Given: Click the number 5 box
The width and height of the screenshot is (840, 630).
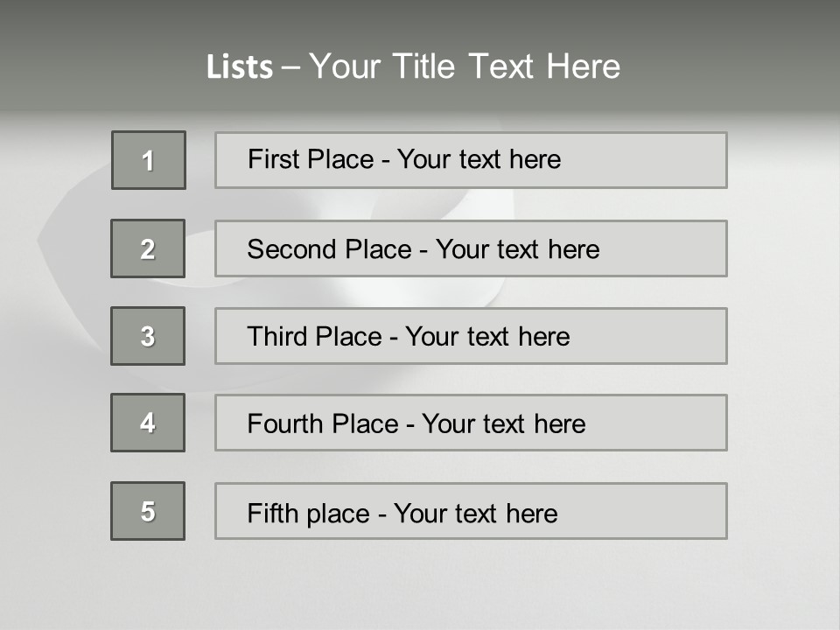Looking at the screenshot, I should click(x=148, y=511).
